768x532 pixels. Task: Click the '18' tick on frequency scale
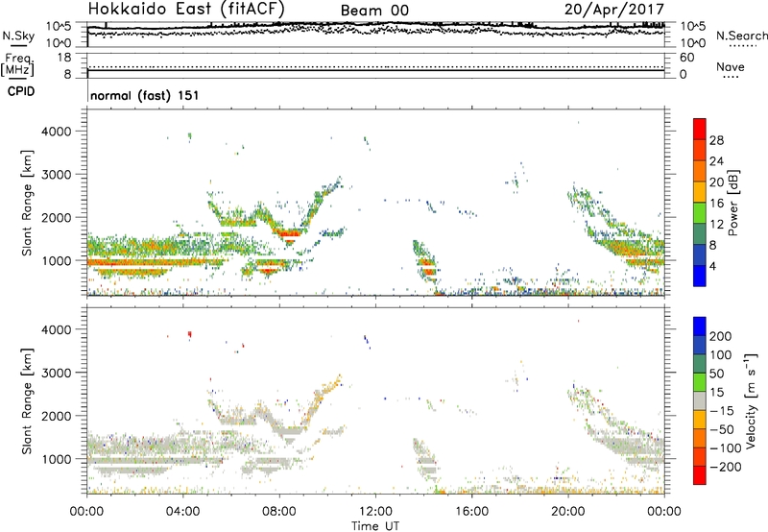64,58
